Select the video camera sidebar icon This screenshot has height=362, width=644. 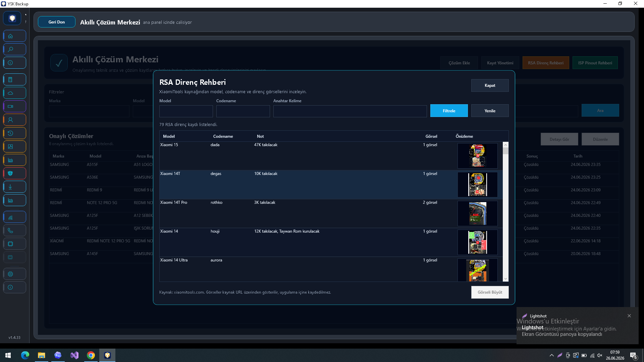click(x=14, y=106)
